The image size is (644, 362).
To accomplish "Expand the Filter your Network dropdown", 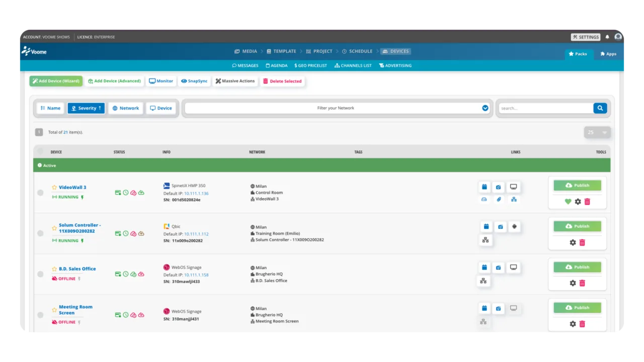I will click(x=485, y=108).
